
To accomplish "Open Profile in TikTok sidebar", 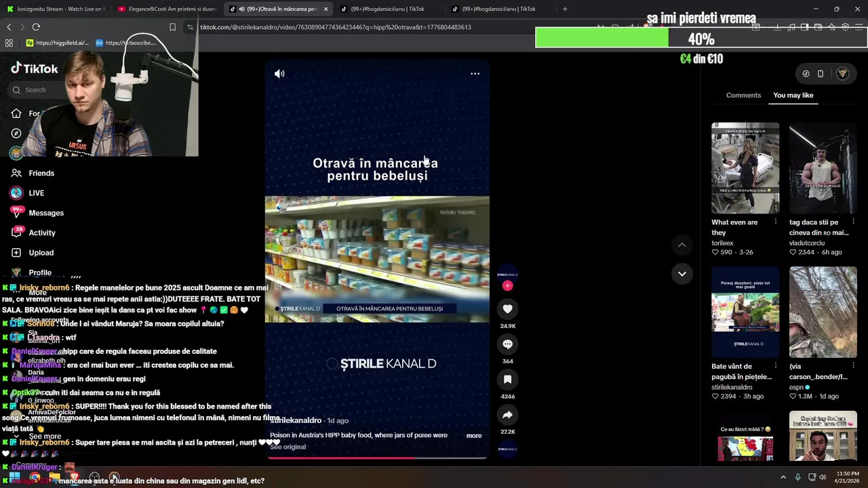I will tap(31, 272).
